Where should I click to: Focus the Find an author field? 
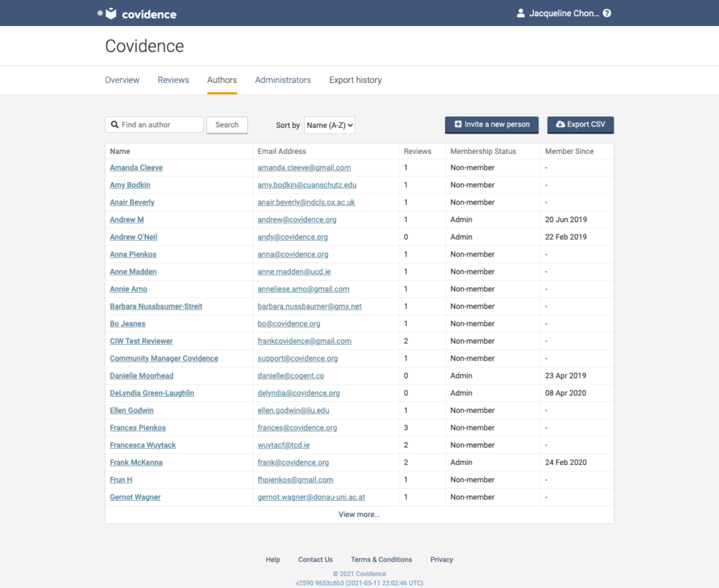click(160, 125)
